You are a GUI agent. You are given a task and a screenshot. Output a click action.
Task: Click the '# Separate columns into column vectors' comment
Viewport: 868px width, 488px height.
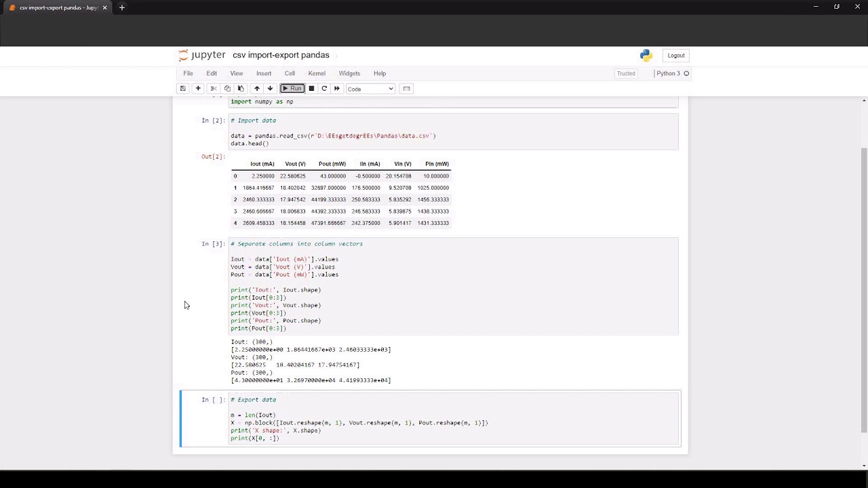[x=296, y=244]
